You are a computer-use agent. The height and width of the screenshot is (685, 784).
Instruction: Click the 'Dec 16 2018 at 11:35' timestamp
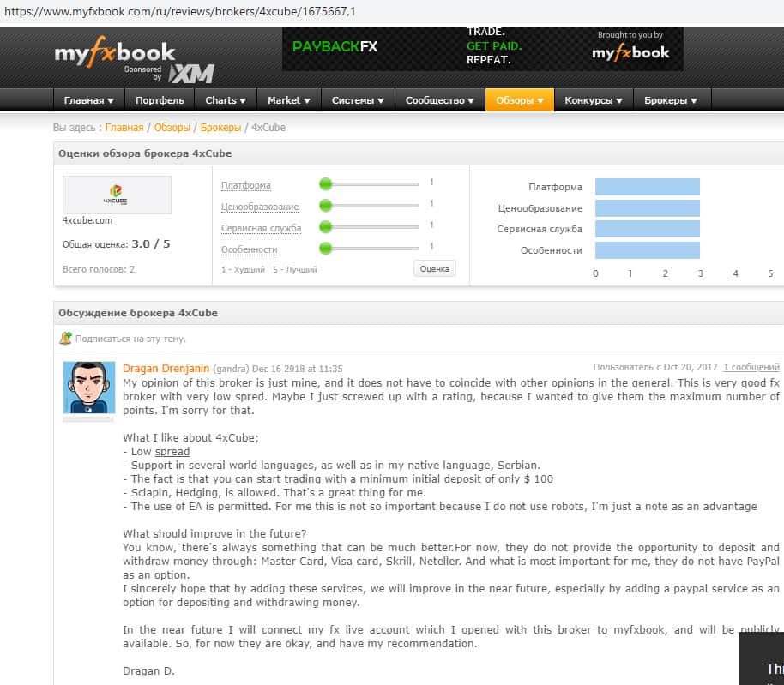pyautogui.click(x=298, y=369)
